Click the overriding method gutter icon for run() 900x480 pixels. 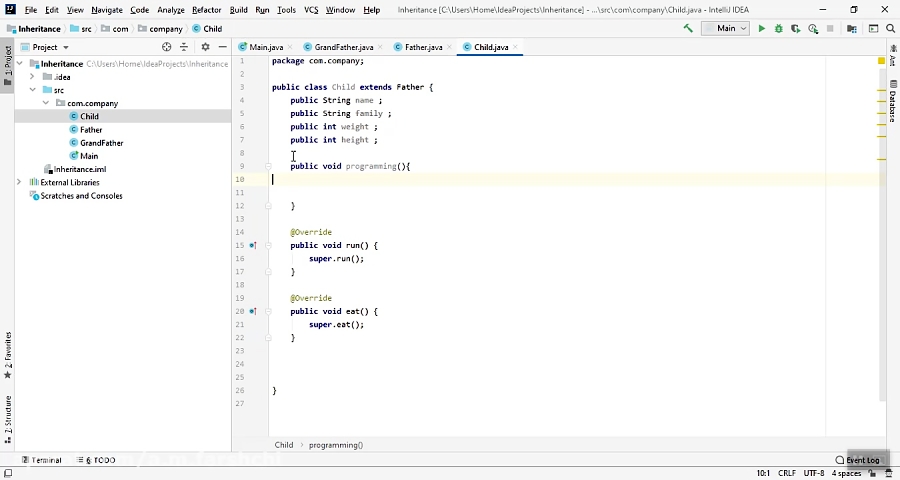[x=253, y=245]
